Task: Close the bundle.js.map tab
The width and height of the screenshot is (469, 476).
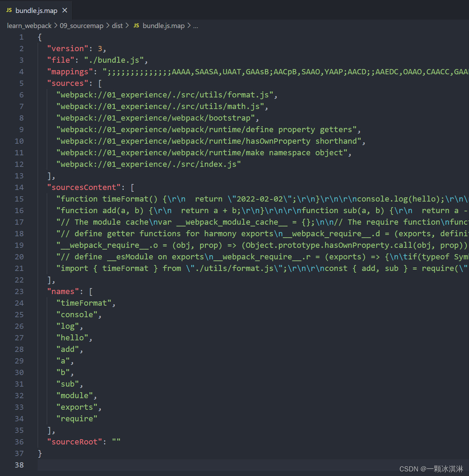Action: (x=65, y=11)
